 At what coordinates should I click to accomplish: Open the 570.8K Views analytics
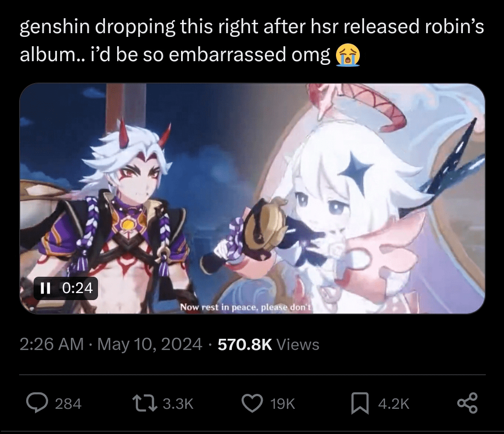(x=268, y=344)
